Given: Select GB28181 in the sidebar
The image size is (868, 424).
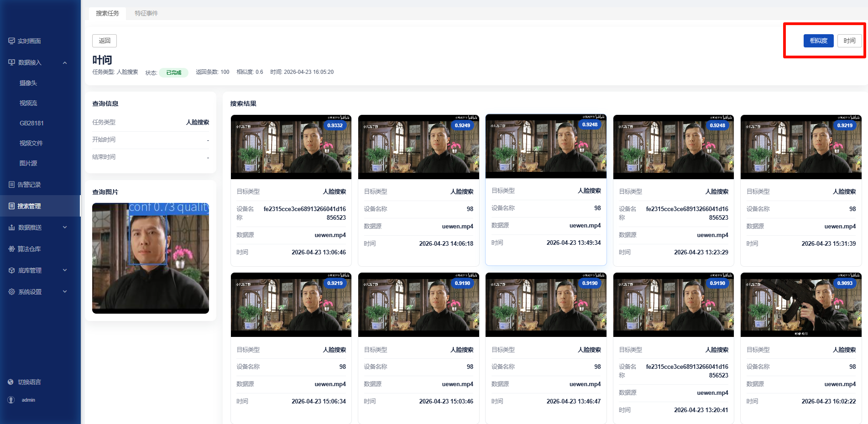Looking at the screenshot, I should tap(31, 123).
